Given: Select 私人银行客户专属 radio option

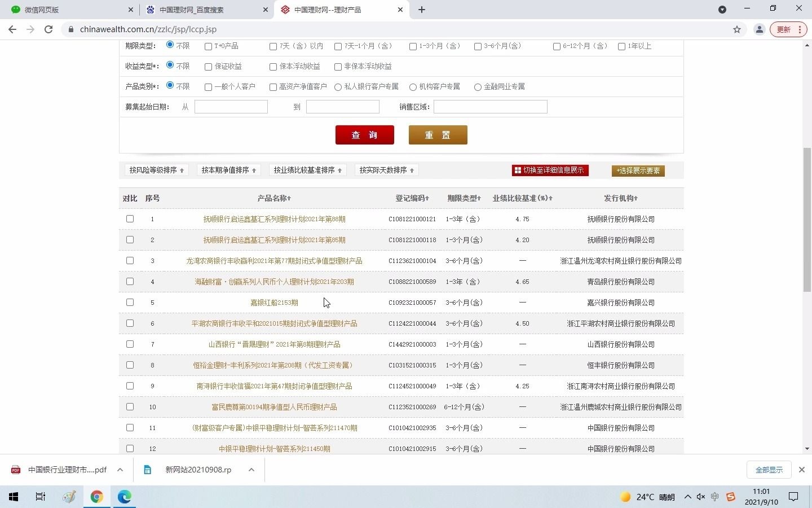Looking at the screenshot, I should click(338, 87).
